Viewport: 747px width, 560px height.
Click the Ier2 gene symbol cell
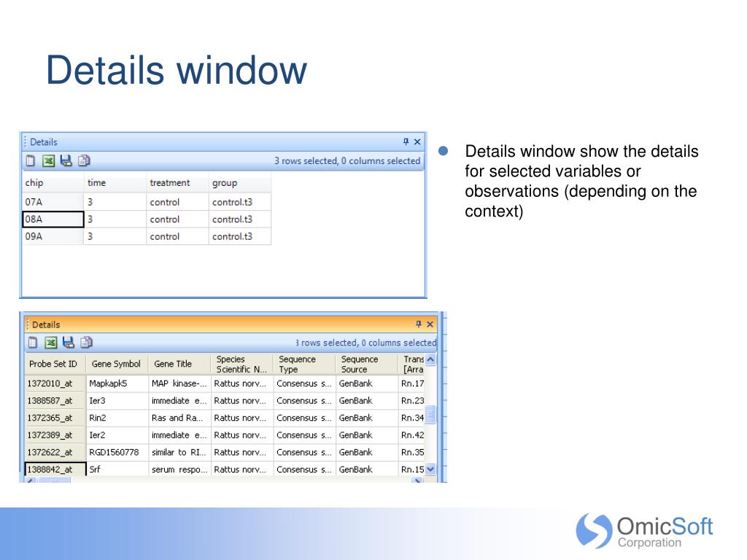tap(117, 435)
